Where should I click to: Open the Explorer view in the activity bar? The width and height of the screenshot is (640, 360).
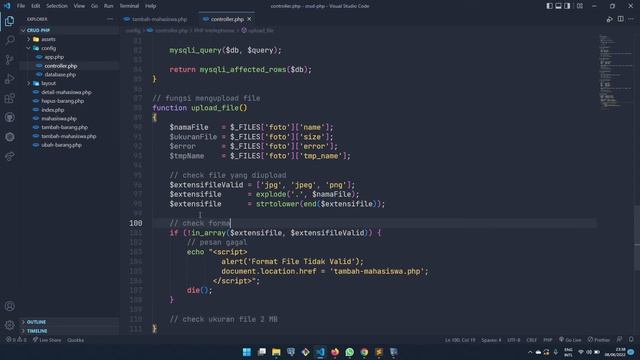click(9, 21)
